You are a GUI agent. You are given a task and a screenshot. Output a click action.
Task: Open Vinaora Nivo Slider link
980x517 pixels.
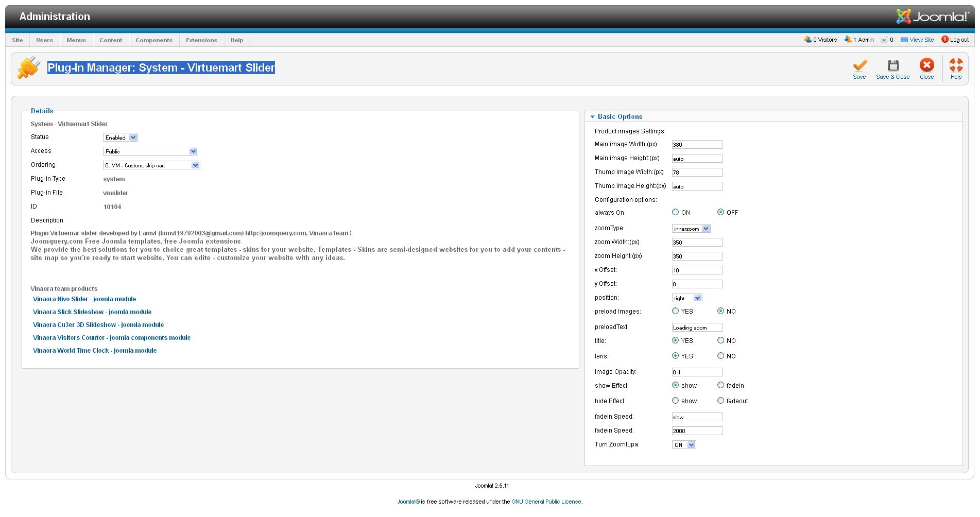point(84,299)
